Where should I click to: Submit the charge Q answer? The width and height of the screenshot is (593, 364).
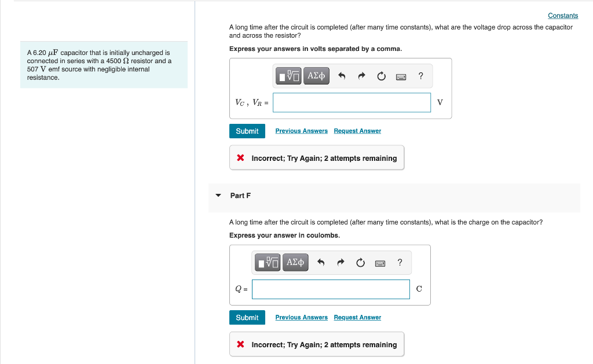tap(247, 318)
